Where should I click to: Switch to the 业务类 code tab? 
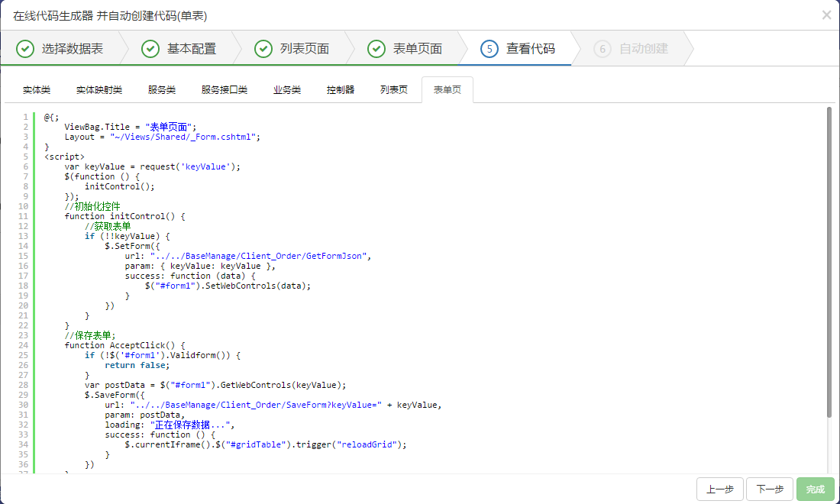coord(287,89)
